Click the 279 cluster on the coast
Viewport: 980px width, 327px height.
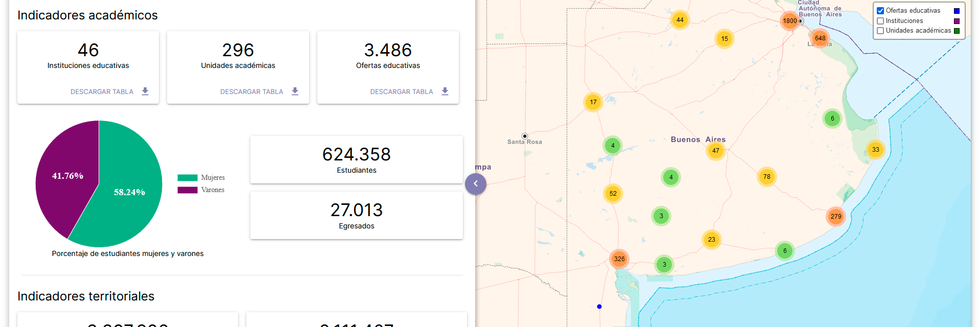(835, 217)
